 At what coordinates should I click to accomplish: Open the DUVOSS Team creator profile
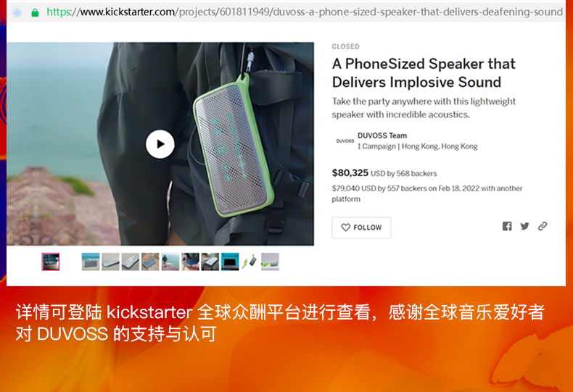click(382, 135)
